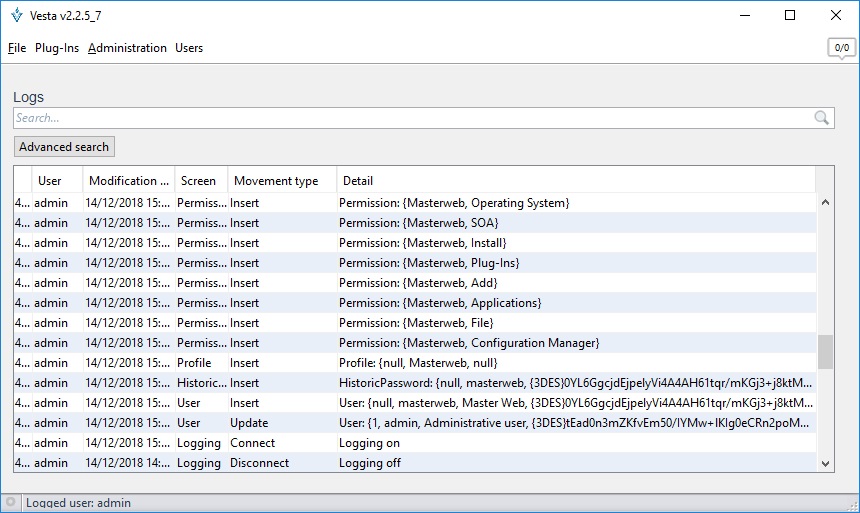Click the scrollbar down arrow
The height and width of the screenshot is (513, 860).
coord(825,463)
